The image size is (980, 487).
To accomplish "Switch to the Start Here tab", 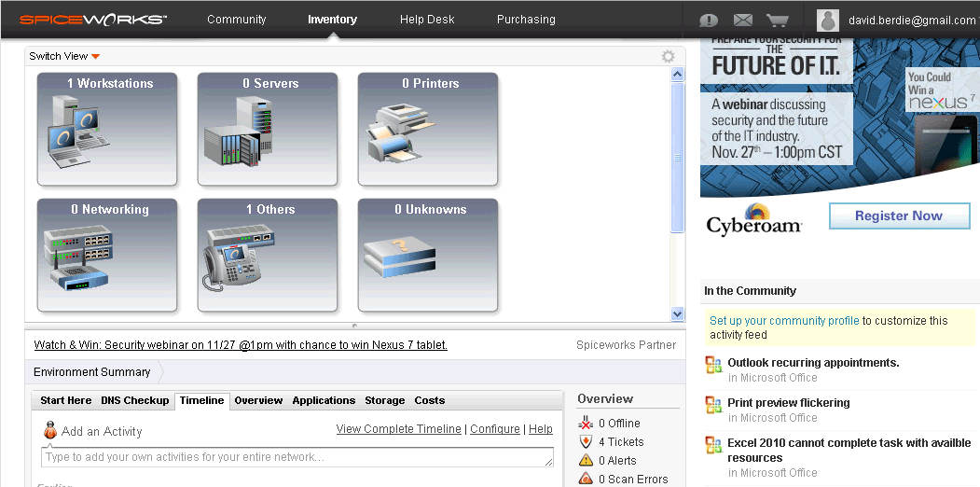I will coord(65,401).
